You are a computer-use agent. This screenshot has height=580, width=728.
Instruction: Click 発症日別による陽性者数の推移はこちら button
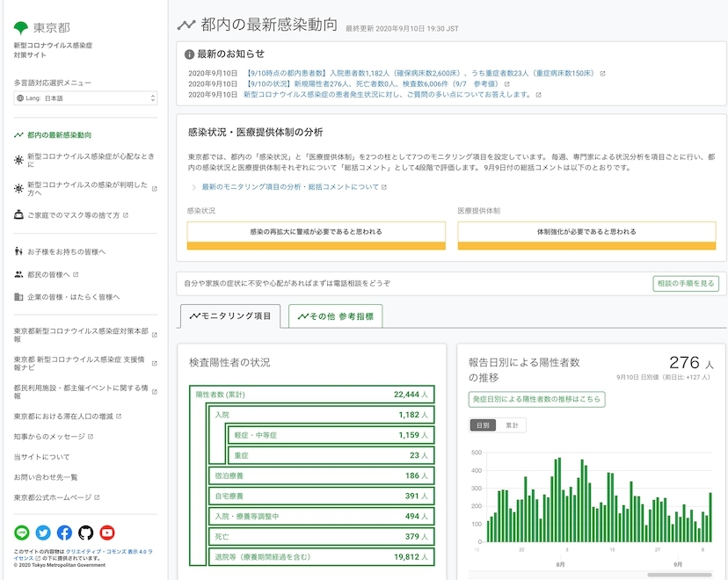536,399
